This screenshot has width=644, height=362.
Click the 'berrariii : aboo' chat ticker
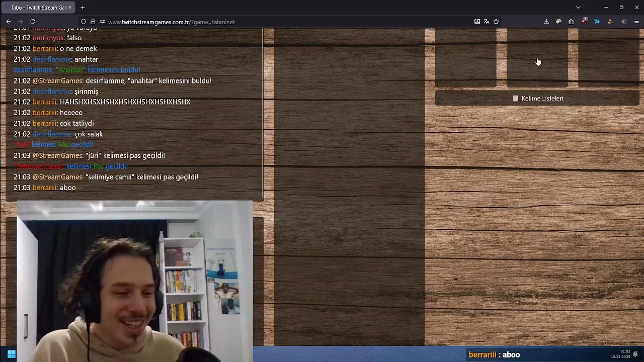click(x=494, y=354)
